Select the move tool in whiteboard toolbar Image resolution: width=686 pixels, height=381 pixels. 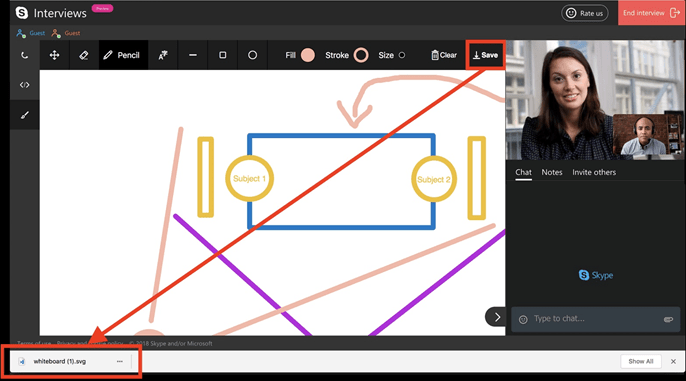[x=54, y=55]
